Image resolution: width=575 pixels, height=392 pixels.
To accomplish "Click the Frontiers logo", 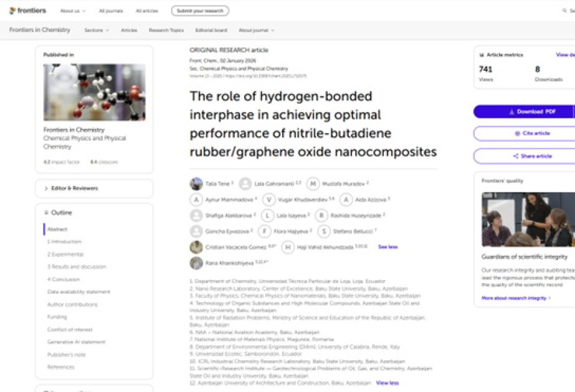I will pos(28,11).
